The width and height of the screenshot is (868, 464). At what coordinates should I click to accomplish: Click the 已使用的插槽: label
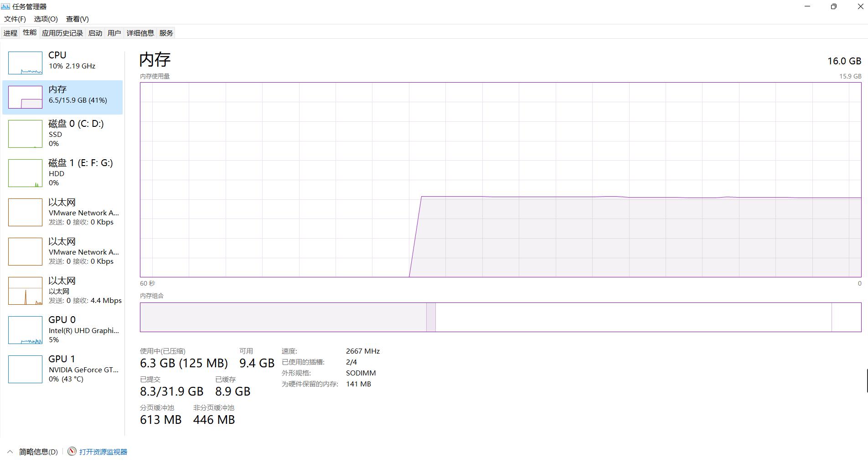[x=303, y=362]
